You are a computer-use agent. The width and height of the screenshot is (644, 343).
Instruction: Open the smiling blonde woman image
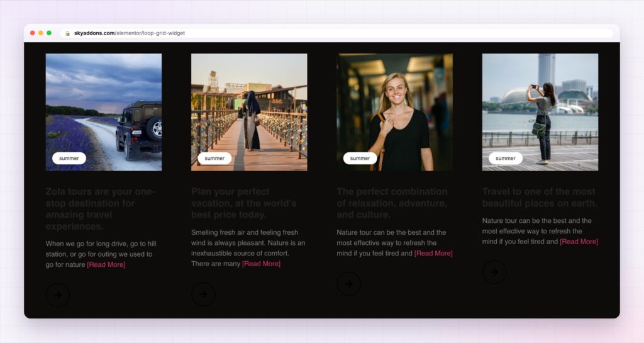pyautogui.click(x=395, y=112)
